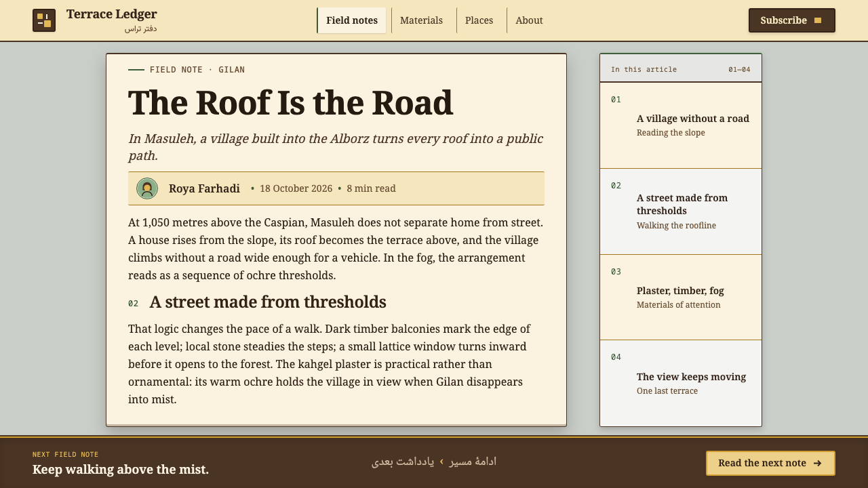Click the In this article header
The height and width of the screenshot is (488, 868).
click(644, 69)
